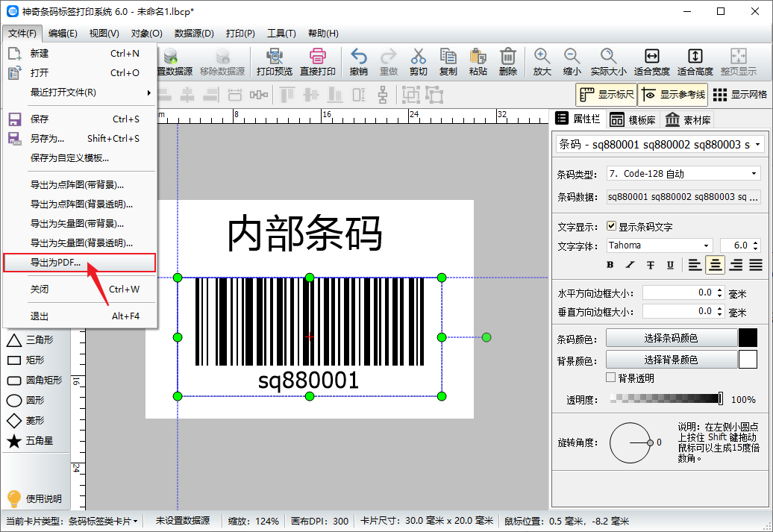Click the Delete (删除) trash icon

click(x=508, y=62)
